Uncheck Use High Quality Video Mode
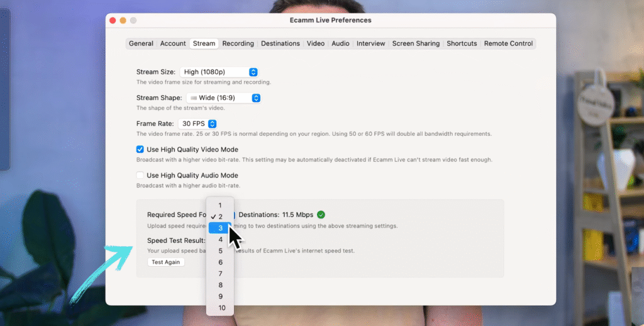644x326 pixels. click(140, 149)
